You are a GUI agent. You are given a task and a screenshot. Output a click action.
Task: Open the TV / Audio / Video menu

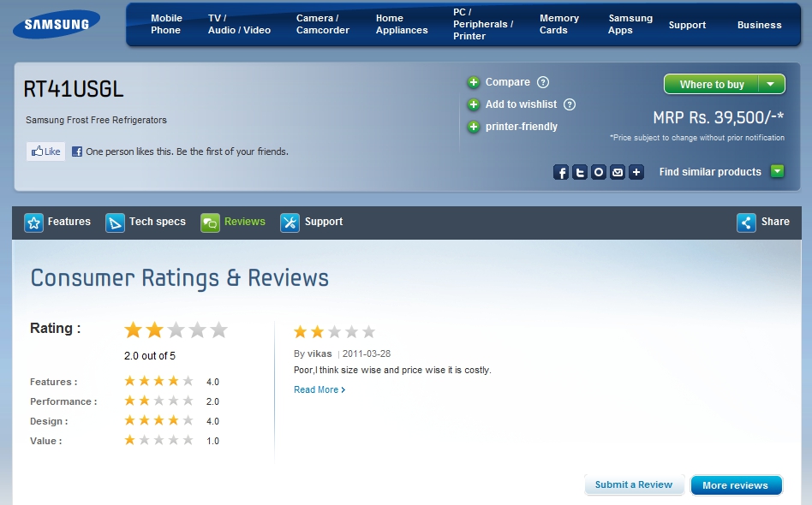239,24
